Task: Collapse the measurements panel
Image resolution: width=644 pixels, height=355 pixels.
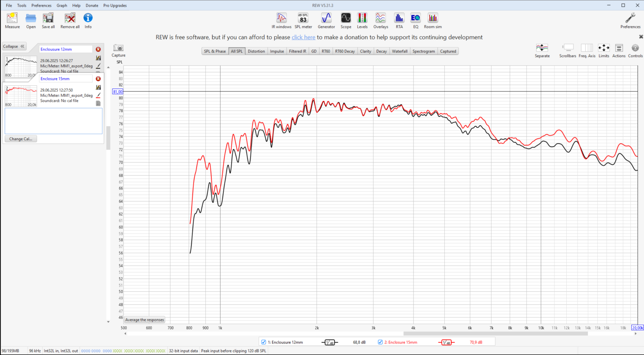Action: [x=14, y=46]
